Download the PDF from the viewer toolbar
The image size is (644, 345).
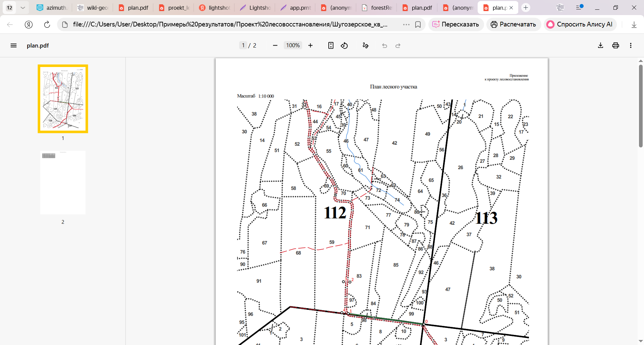(x=600, y=46)
